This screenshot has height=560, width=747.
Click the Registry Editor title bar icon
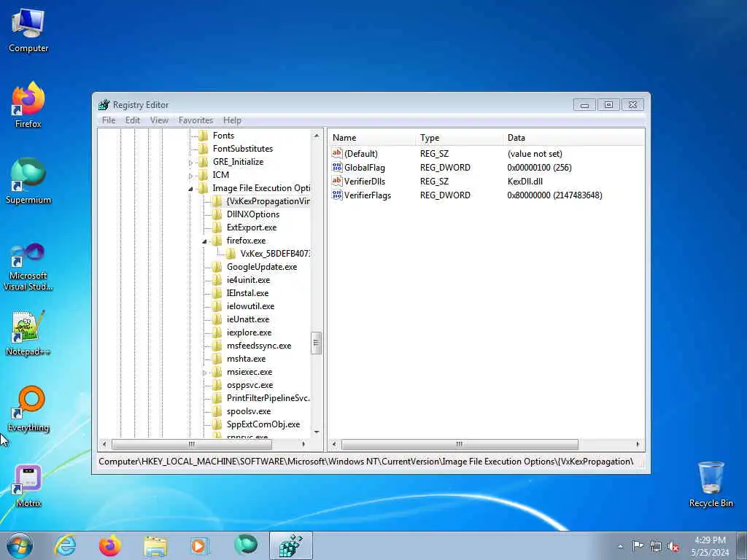[x=104, y=105]
